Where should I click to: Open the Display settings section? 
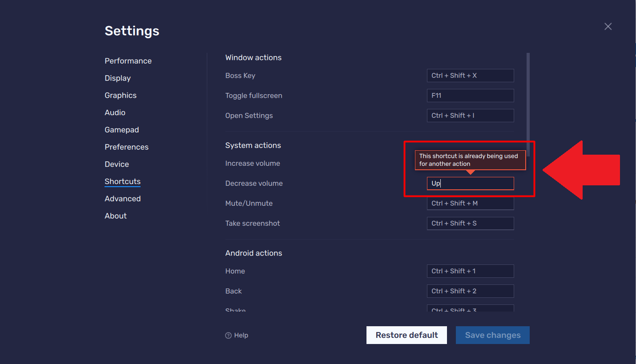pos(117,78)
